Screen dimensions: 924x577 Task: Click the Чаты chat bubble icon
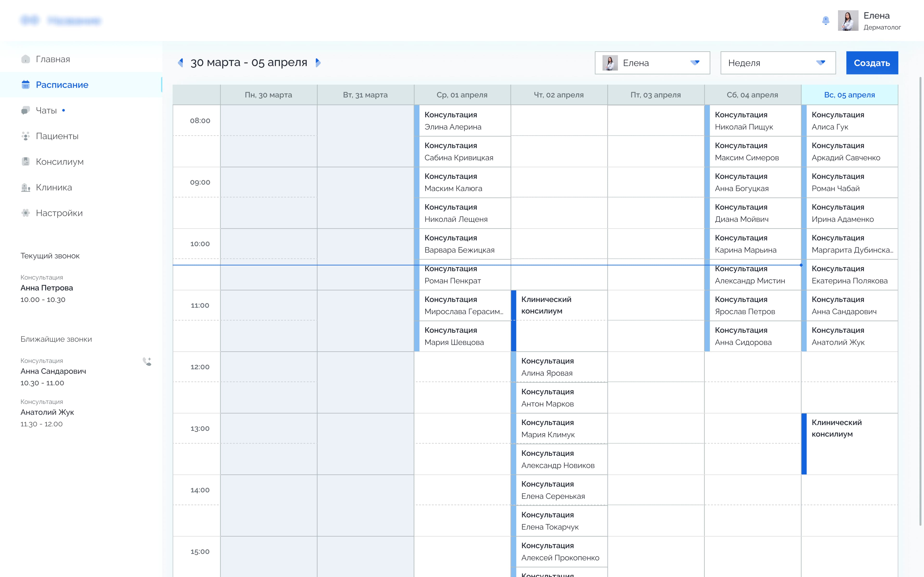click(x=26, y=111)
